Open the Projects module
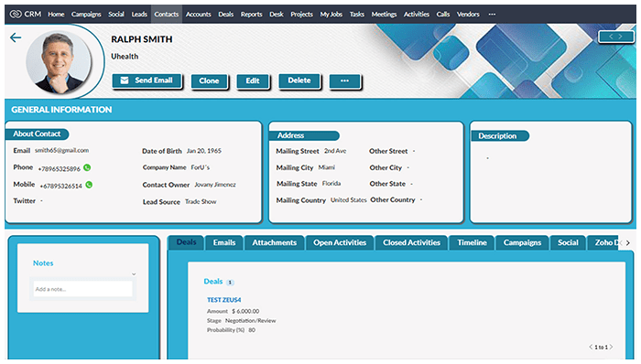 pyautogui.click(x=301, y=15)
